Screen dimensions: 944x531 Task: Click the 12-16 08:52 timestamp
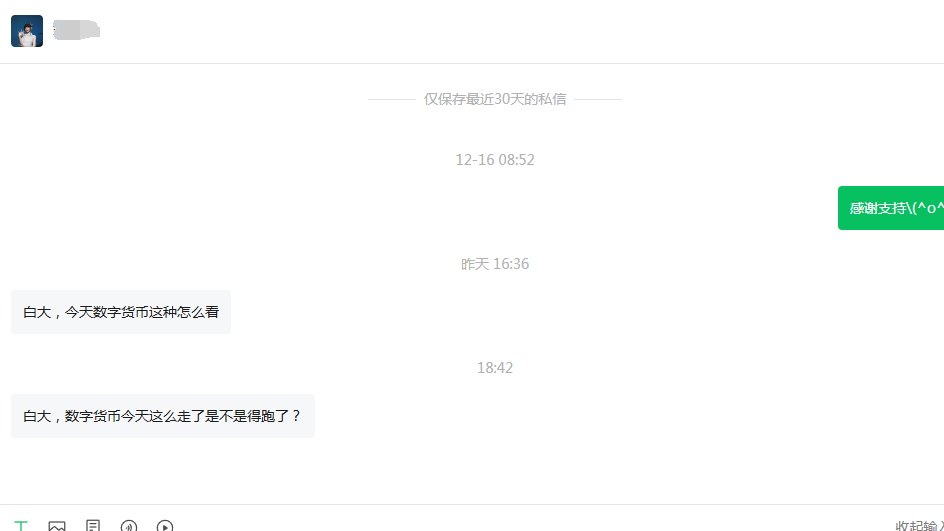[495, 160]
